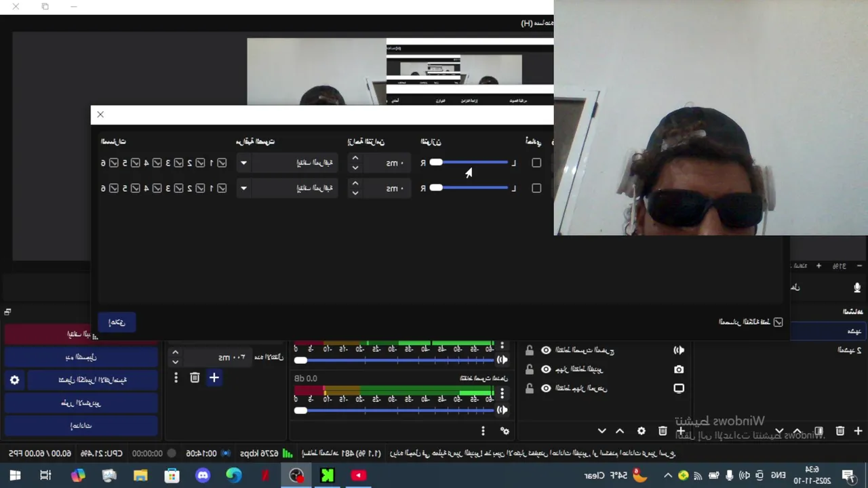Click the Studio Mode button

82,403
